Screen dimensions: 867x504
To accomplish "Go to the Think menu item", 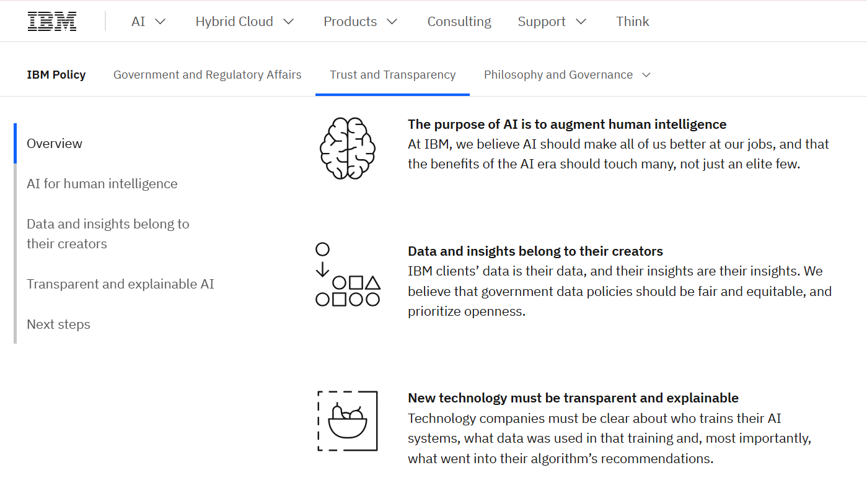I will (x=632, y=22).
